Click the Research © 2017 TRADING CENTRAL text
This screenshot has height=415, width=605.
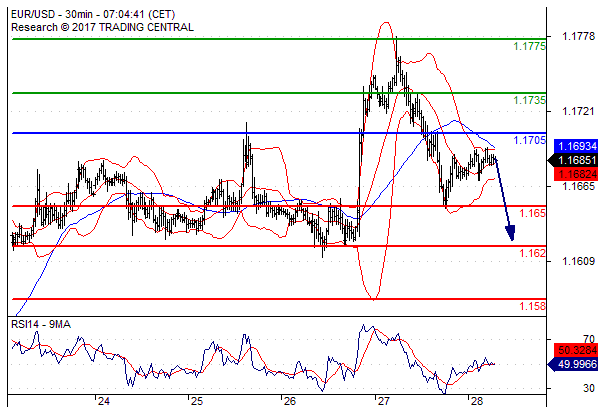pyautogui.click(x=102, y=27)
